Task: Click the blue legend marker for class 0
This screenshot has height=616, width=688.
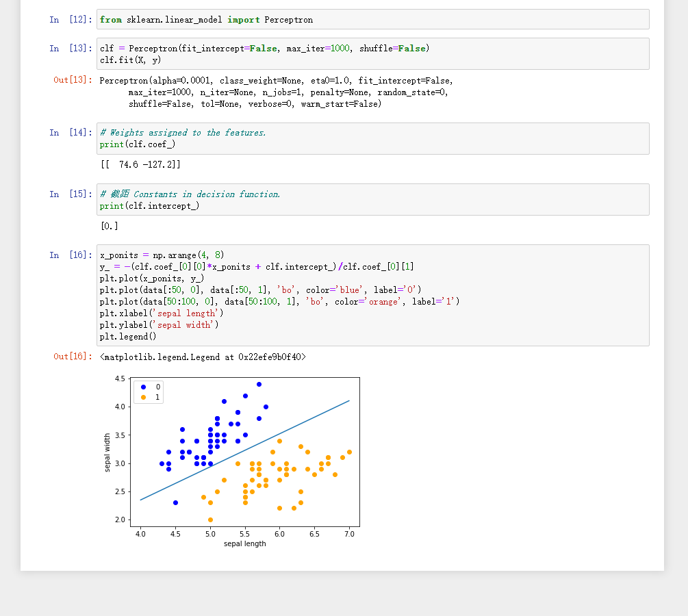Action: tap(143, 387)
